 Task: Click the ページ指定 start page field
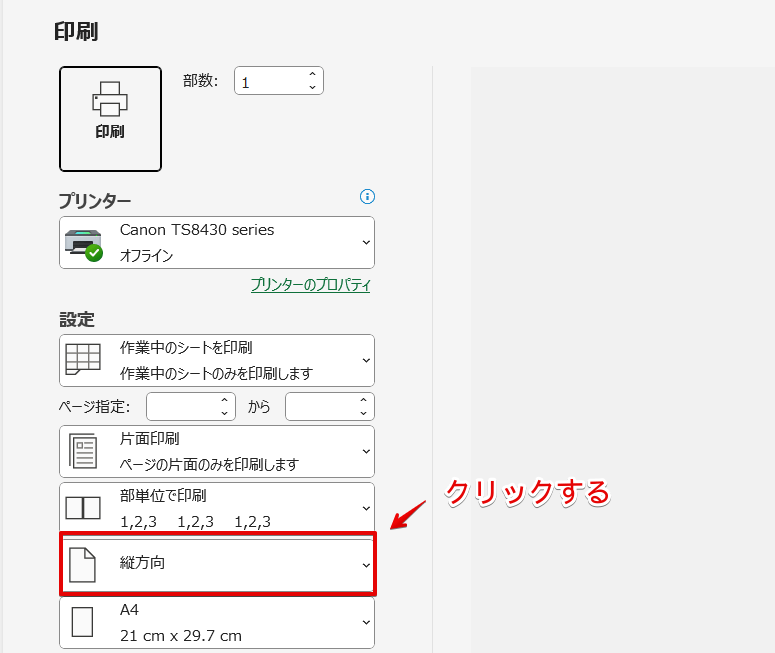pyautogui.click(x=191, y=406)
